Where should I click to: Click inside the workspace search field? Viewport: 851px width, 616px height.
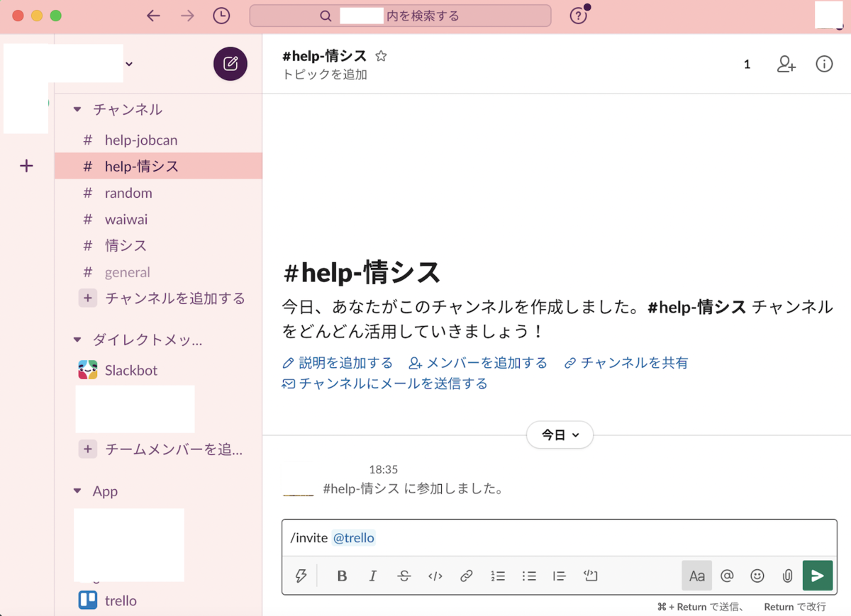point(401,15)
